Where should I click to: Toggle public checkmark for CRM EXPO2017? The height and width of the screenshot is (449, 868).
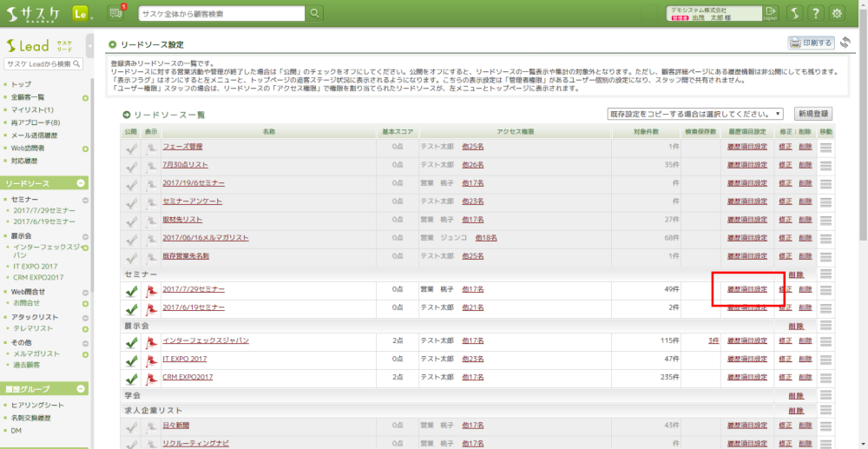(131, 378)
